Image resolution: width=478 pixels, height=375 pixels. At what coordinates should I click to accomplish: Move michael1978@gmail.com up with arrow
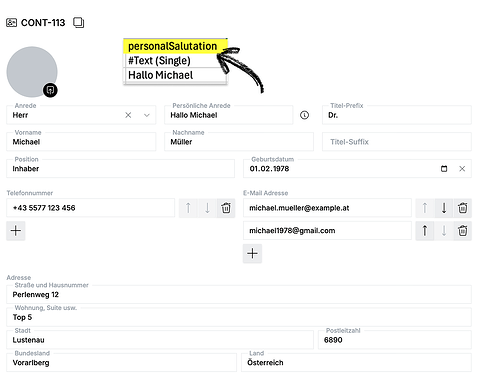pos(425,231)
